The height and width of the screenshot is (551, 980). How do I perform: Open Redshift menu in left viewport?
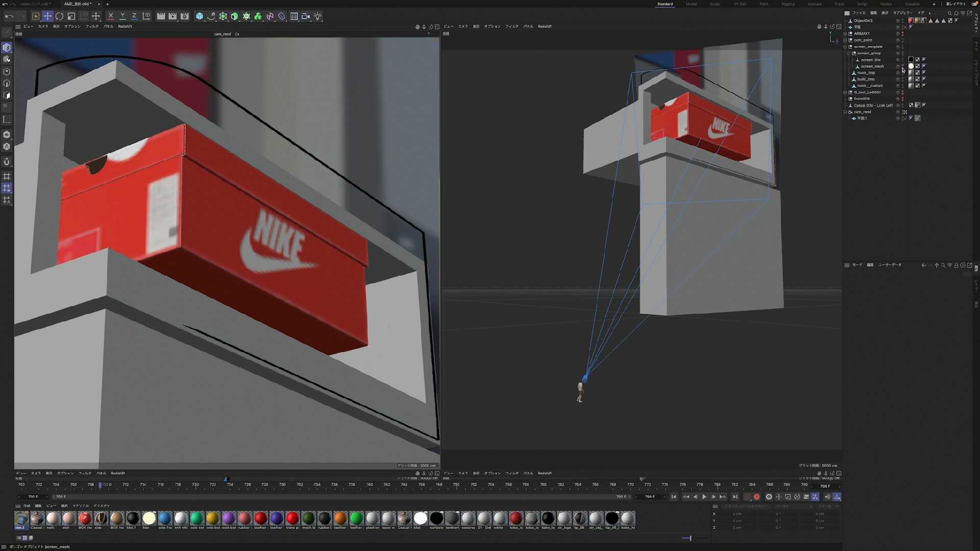[x=125, y=27]
